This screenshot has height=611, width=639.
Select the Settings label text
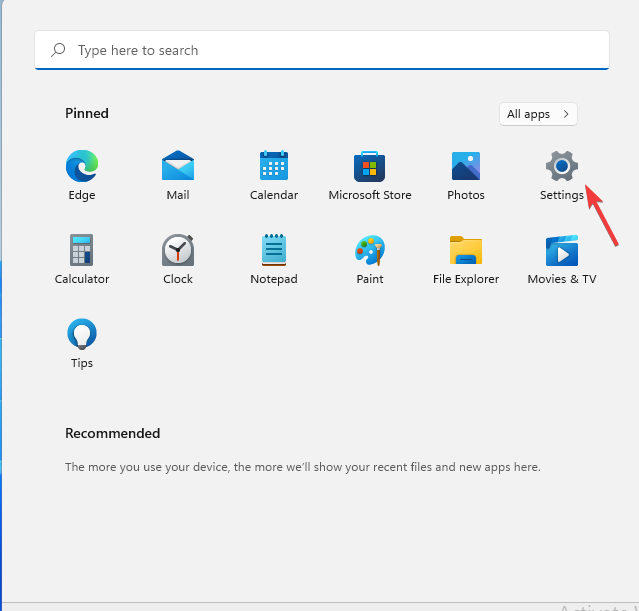(562, 195)
